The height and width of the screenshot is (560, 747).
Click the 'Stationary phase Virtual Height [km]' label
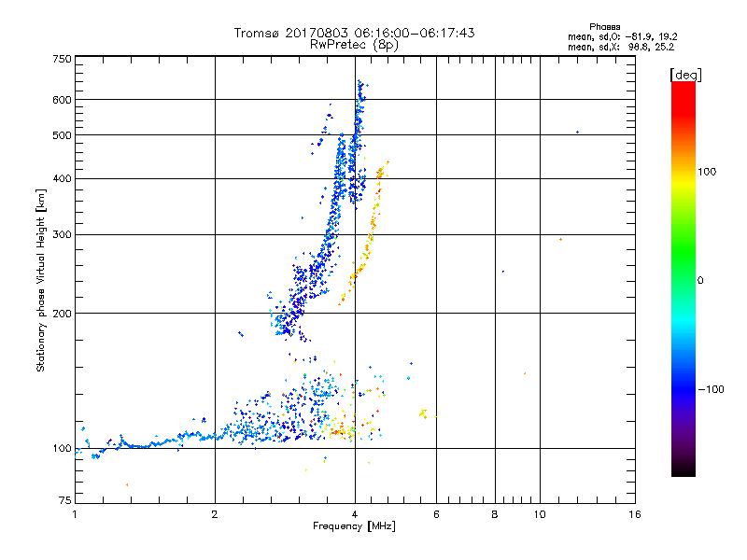[x=41, y=280]
